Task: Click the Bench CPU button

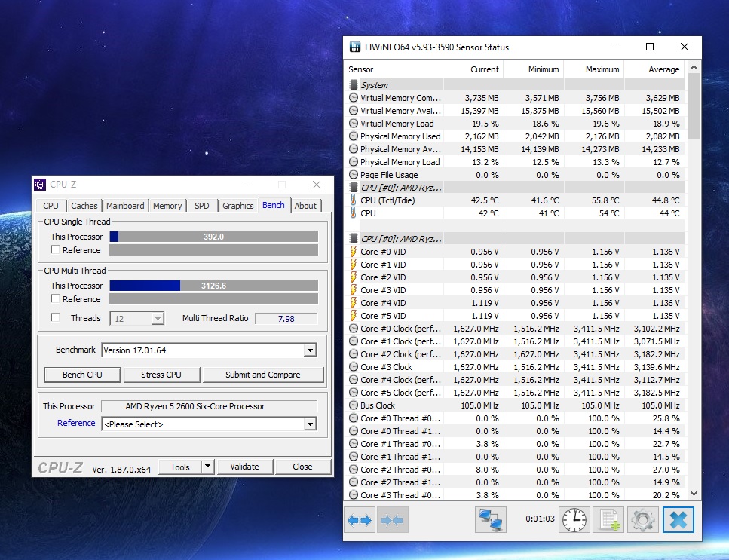Action: click(x=82, y=375)
